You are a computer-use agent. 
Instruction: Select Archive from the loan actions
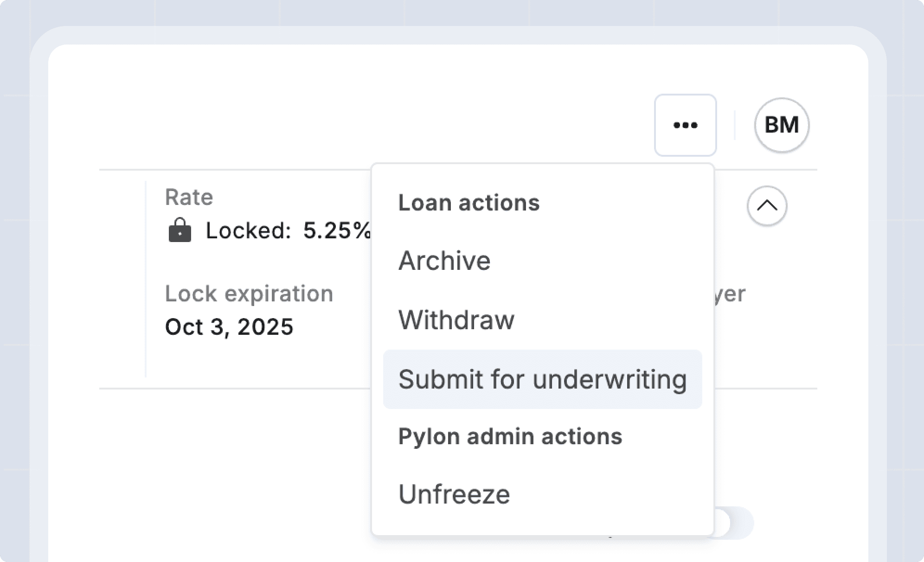tap(444, 261)
